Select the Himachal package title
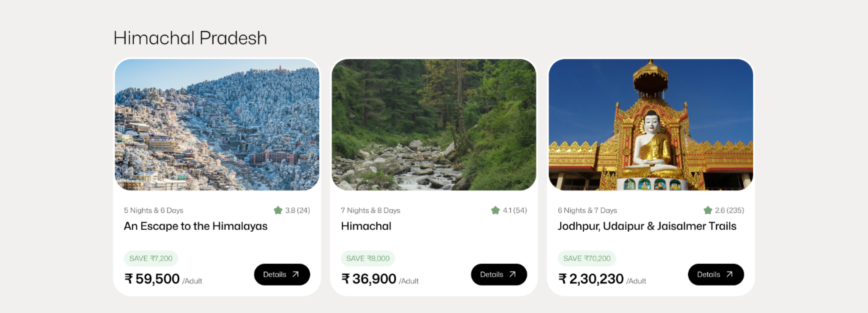Screen dimensions: 868x313 [366, 226]
